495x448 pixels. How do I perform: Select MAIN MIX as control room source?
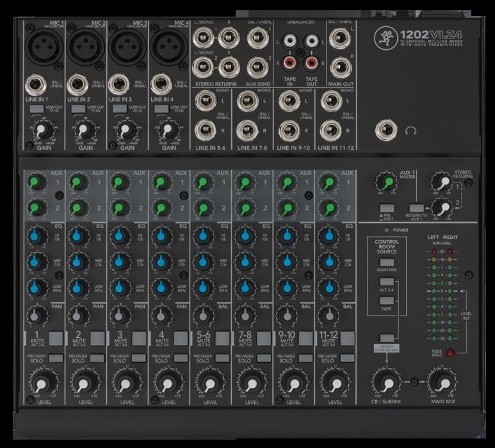click(386, 263)
